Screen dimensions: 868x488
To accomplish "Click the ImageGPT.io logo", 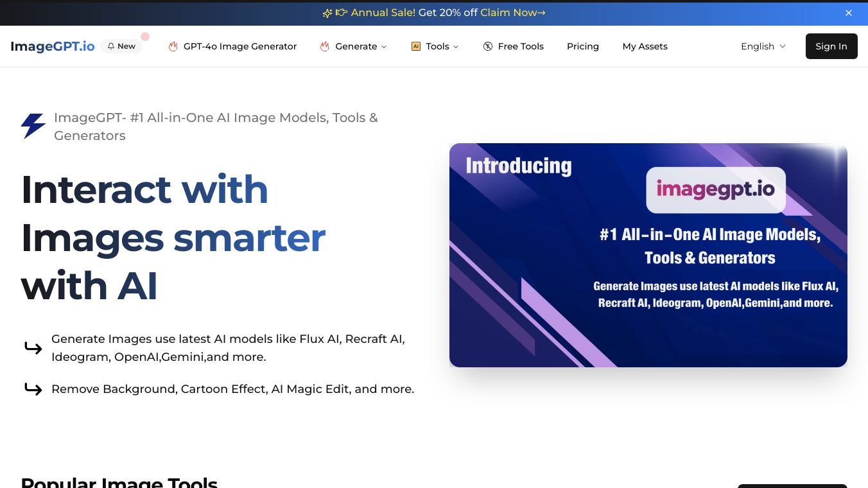I will pyautogui.click(x=53, y=46).
